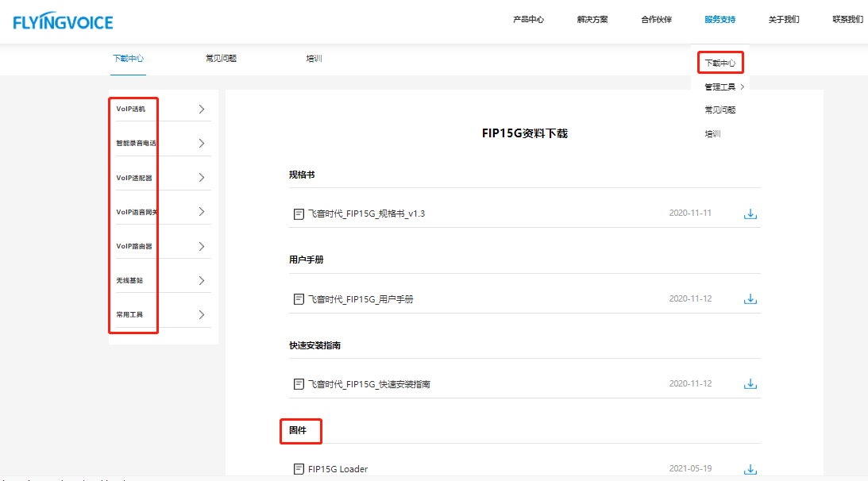Switch to the 培训 tab
Viewport: 868px width, 481px height.
click(x=314, y=59)
